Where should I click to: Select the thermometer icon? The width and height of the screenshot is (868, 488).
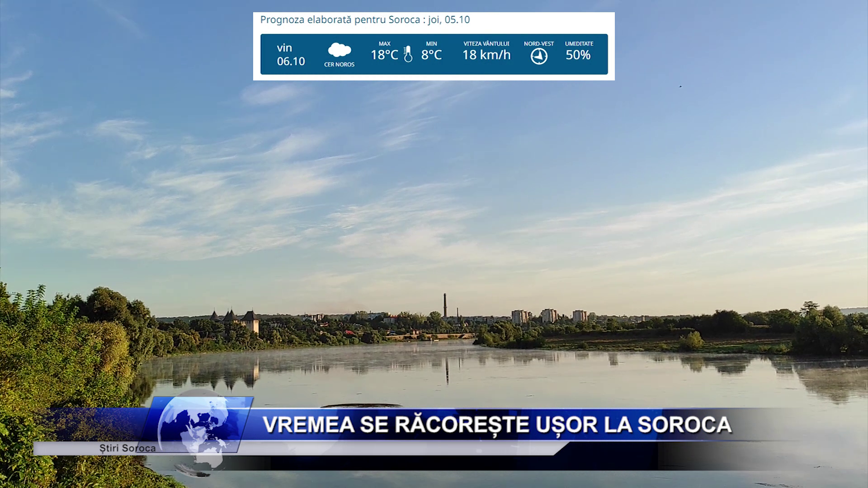(407, 54)
